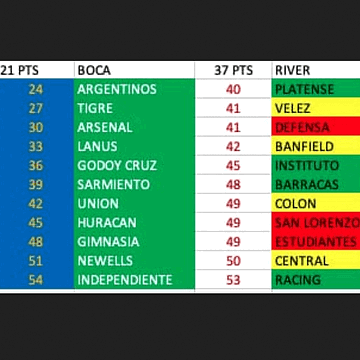Click the red SAN LORENZO cell

click(316, 222)
